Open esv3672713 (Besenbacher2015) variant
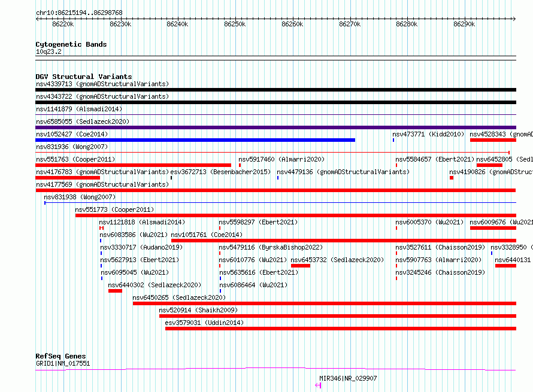This screenshot has height=392, width=533. coord(220,172)
